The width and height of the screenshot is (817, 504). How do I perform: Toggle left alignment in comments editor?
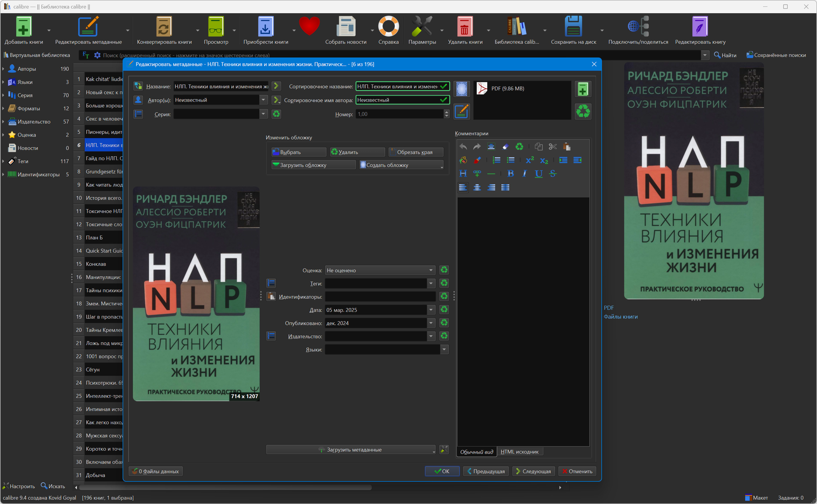(x=463, y=187)
